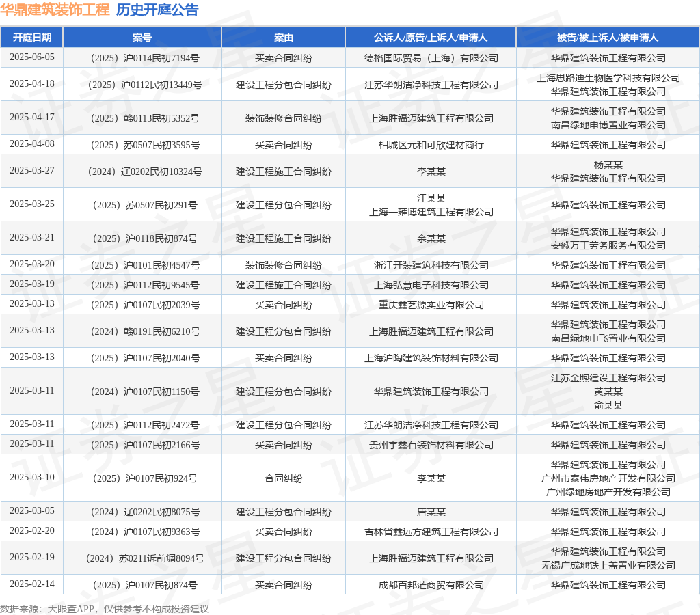Click defendant 黄某某
Image resolution: width=700 pixels, height=615 pixels.
[x=608, y=392]
